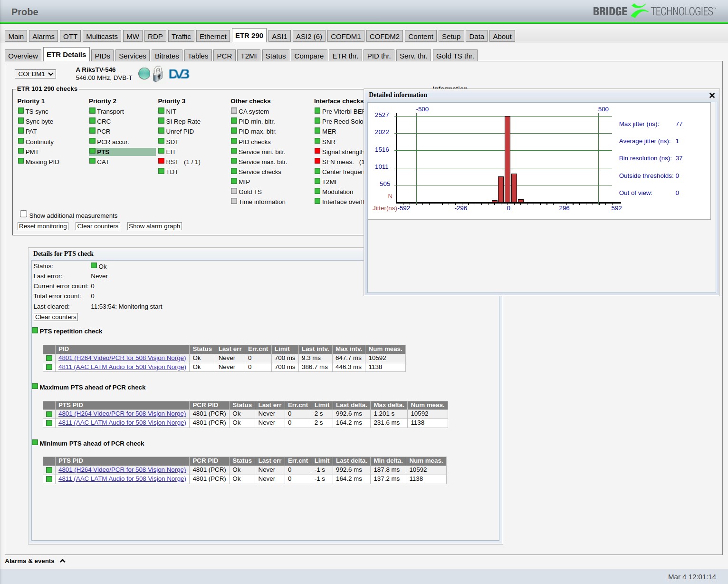This screenshot has height=584, width=728.
Task: Close the Detailed information popup
Action: pos(711,95)
